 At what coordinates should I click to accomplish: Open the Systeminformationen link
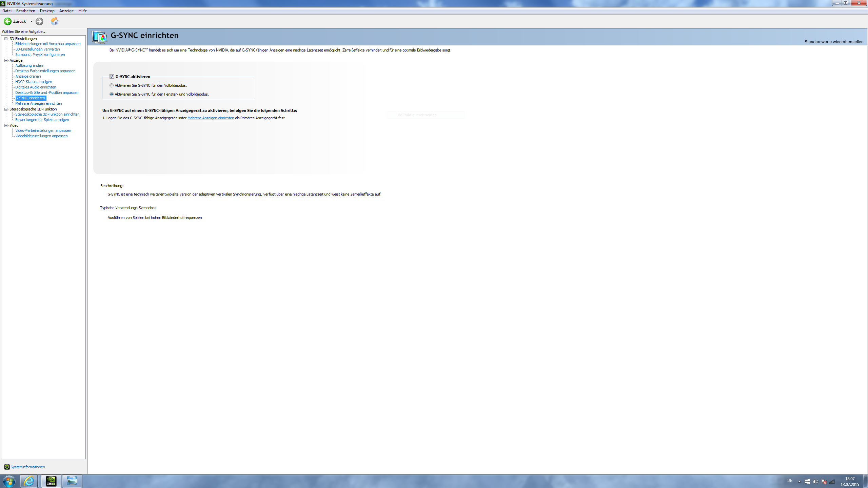pos(28,467)
